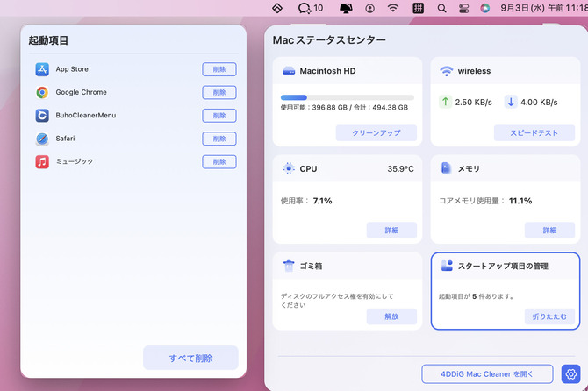Click the Google Chrome name text
This screenshot has width=588, height=391.
coord(81,92)
